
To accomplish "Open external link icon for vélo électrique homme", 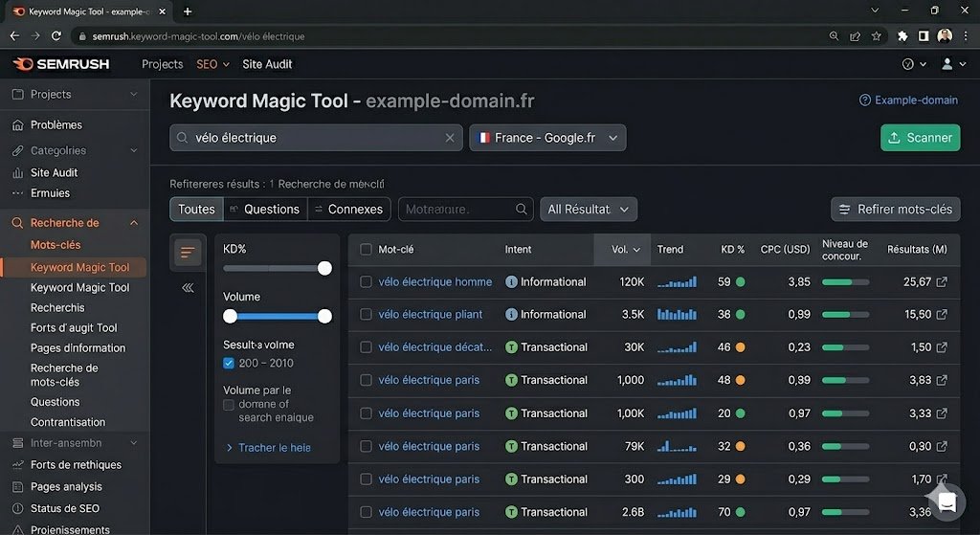I will coord(942,282).
